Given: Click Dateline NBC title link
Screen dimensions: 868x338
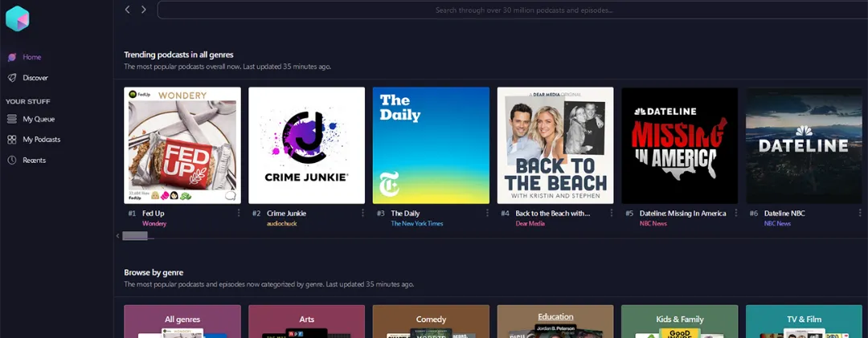Looking at the screenshot, I should pyautogui.click(x=784, y=213).
